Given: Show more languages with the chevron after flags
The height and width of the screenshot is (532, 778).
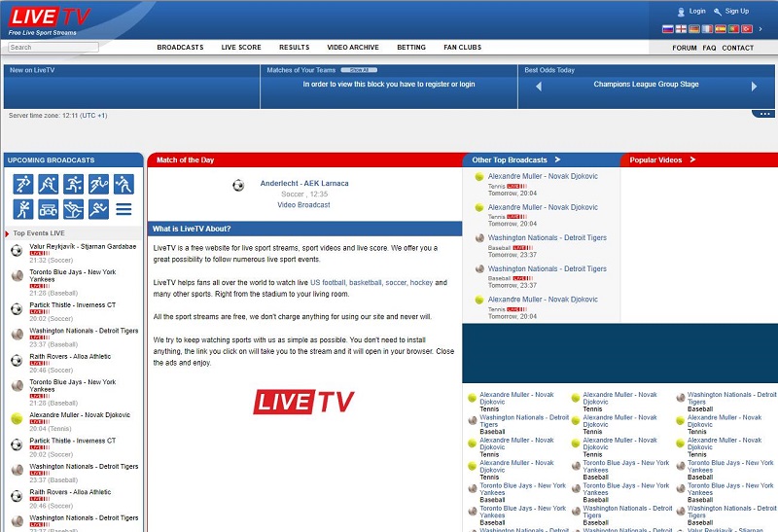Looking at the screenshot, I should click(x=760, y=29).
